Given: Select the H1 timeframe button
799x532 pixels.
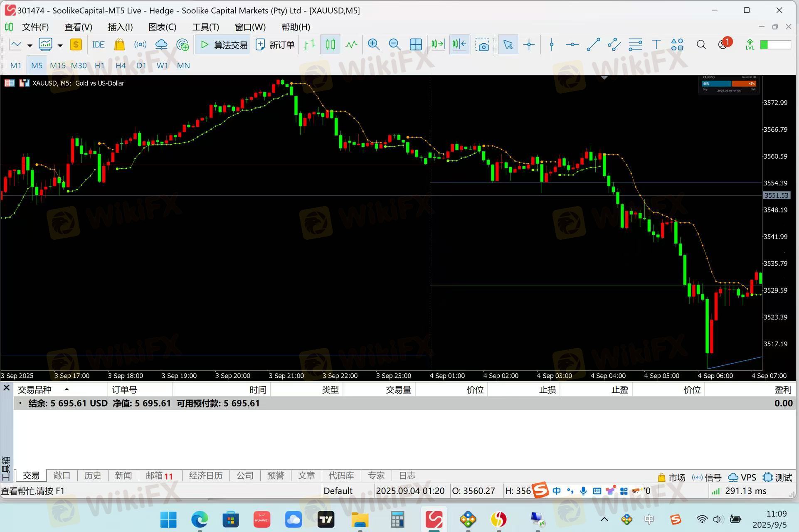Looking at the screenshot, I should pos(99,65).
